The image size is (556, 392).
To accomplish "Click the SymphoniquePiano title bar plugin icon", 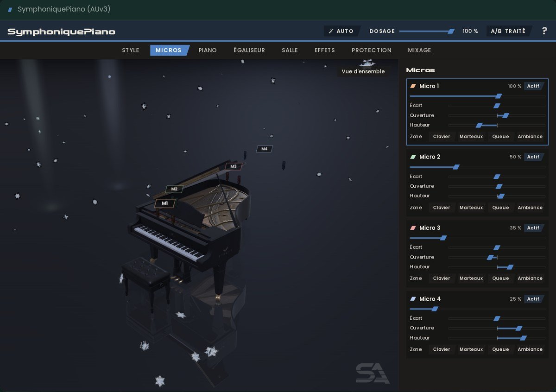I will coord(10,9).
